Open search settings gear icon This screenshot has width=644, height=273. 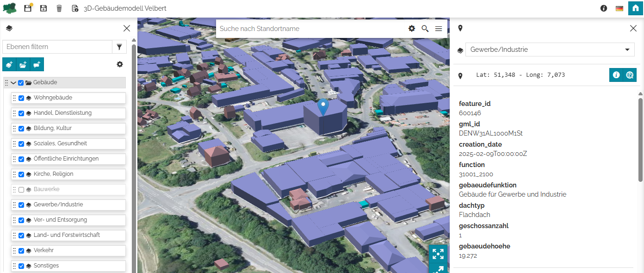pos(412,29)
